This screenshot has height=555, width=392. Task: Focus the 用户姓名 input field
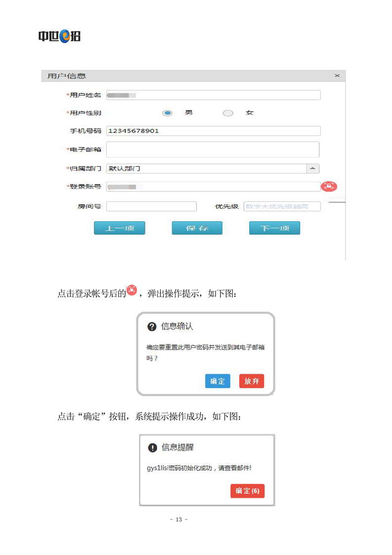tap(213, 95)
